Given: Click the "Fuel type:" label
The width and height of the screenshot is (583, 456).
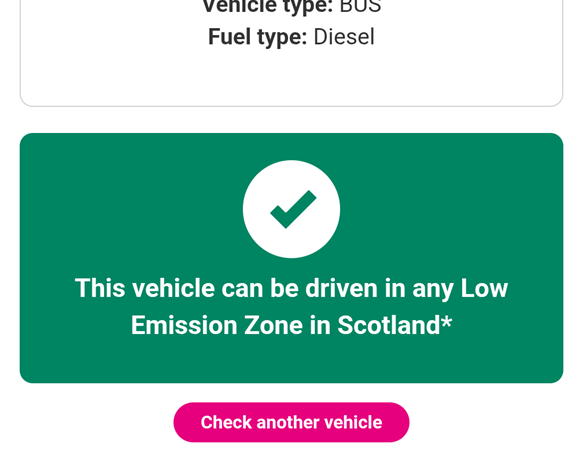Looking at the screenshot, I should click(x=257, y=37).
